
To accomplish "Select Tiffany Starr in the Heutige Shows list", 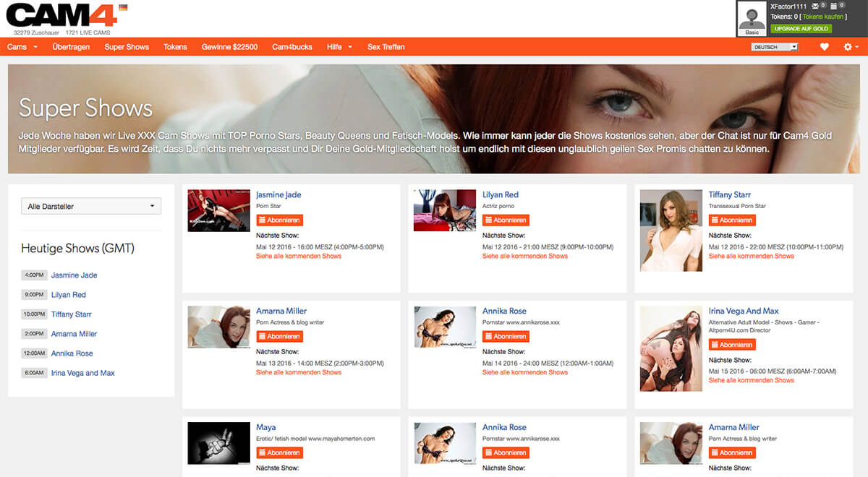I will click(72, 314).
